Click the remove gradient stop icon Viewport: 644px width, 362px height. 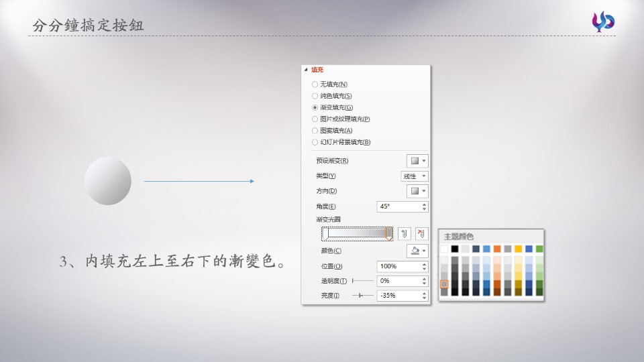tap(421, 233)
